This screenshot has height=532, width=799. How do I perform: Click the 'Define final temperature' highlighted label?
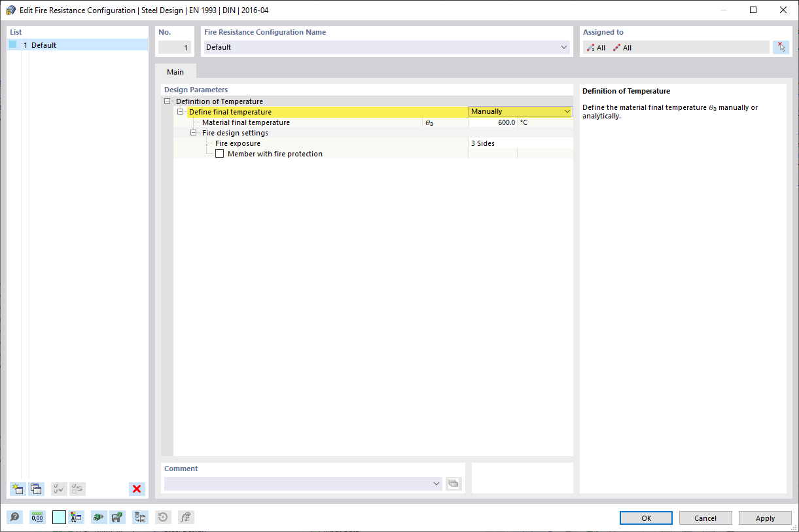click(x=230, y=112)
